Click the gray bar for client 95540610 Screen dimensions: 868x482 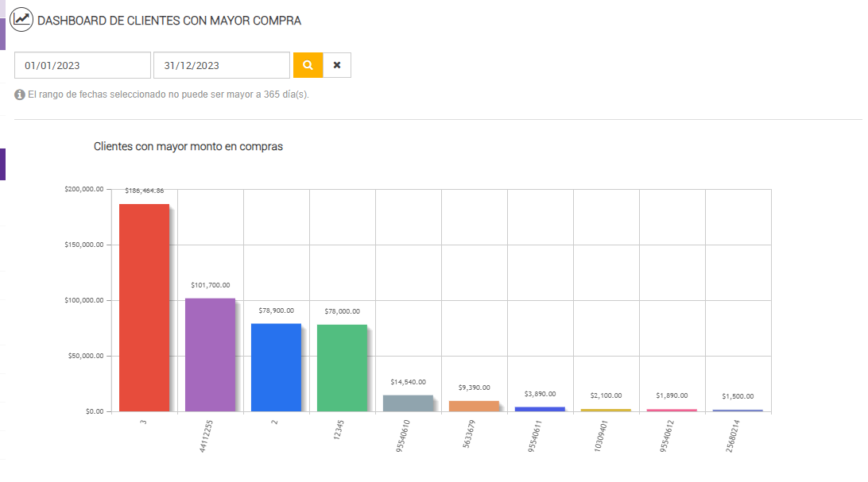pos(409,403)
